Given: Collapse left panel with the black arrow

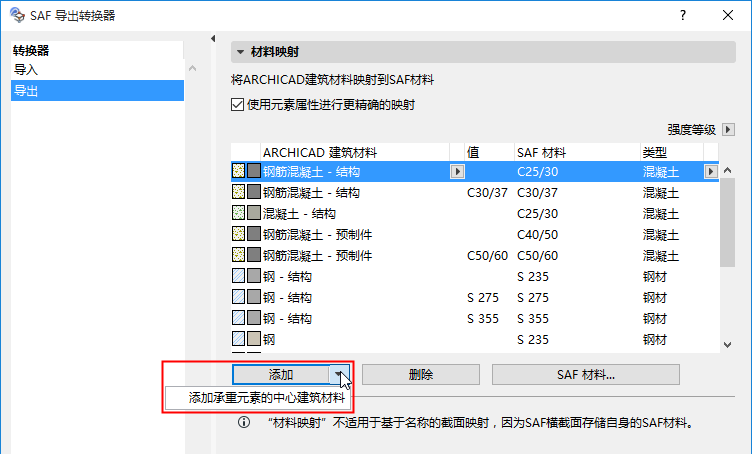Looking at the screenshot, I should [x=212, y=38].
